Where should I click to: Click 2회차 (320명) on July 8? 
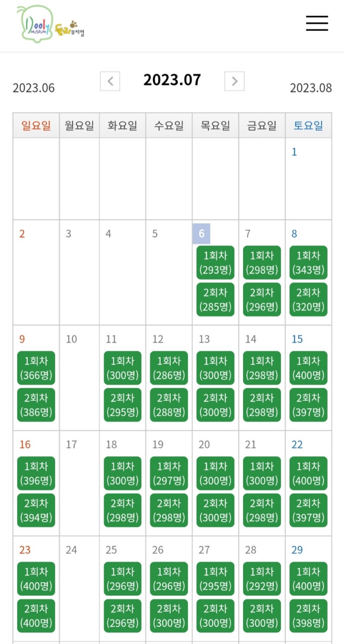(x=308, y=300)
